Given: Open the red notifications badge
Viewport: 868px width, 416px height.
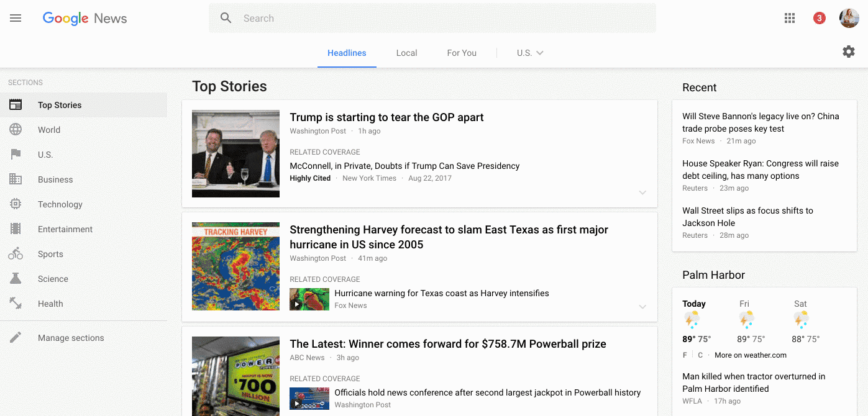Looking at the screenshot, I should (819, 19).
